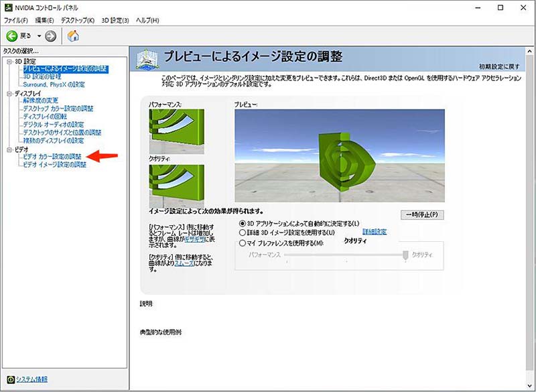The height and width of the screenshot is (392, 536).
Task: Open the システム情報 icon link
Action: click(11, 379)
